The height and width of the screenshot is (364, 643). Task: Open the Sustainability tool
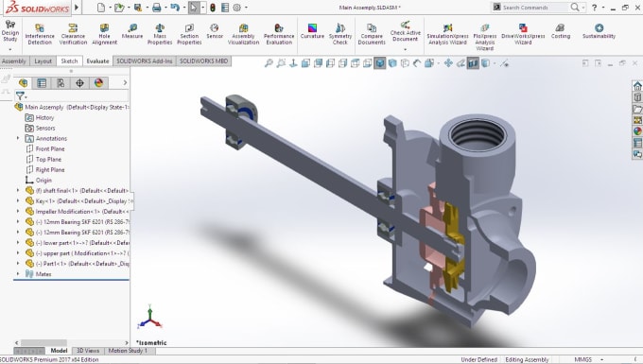(599, 31)
